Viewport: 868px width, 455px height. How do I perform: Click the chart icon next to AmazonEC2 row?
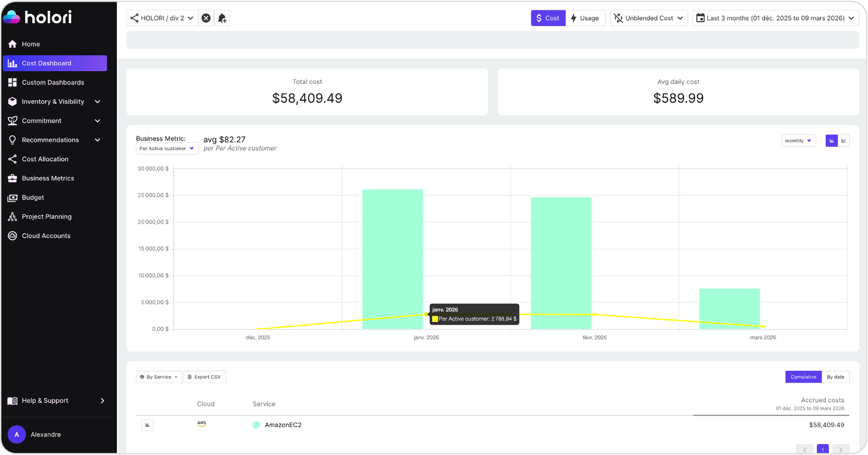click(x=147, y=425)
